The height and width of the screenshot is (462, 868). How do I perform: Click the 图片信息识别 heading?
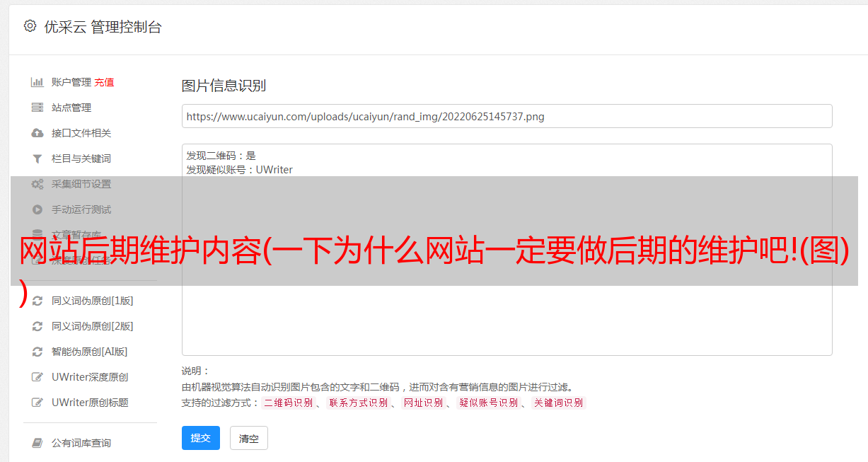tap(224, 86)
